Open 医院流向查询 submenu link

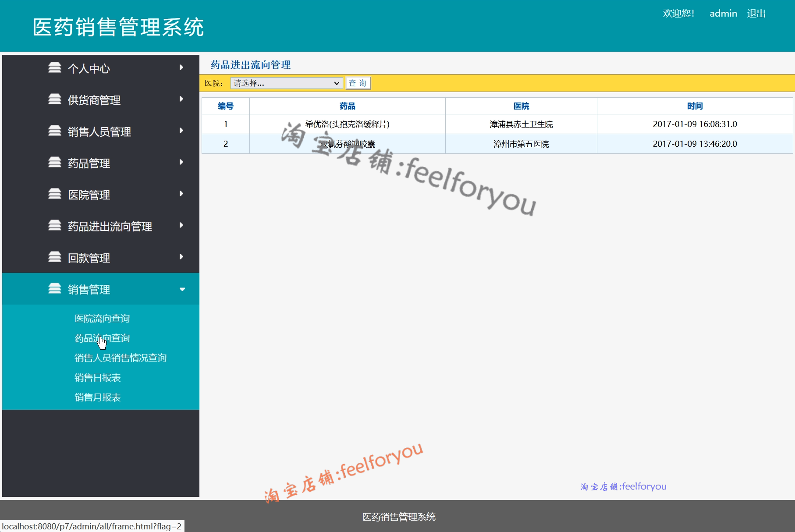[x=102, y=319]
